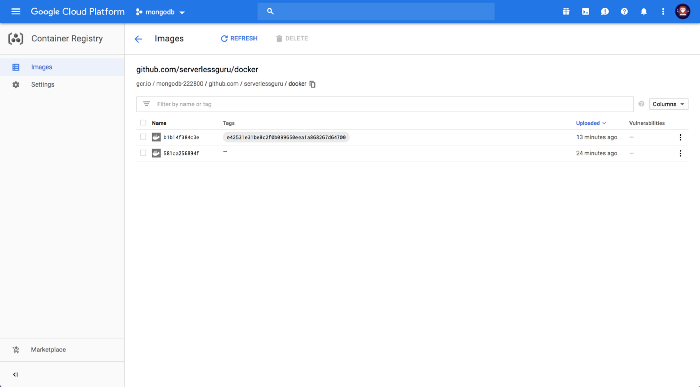Click the Vulnerabilities column header
Viewport: 700px width, 387px height.
[647, 123]
